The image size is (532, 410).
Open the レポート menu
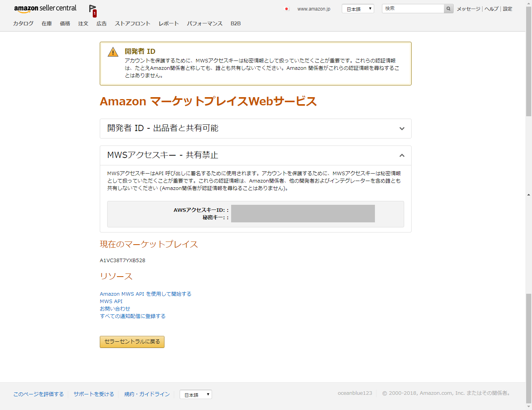169,23
